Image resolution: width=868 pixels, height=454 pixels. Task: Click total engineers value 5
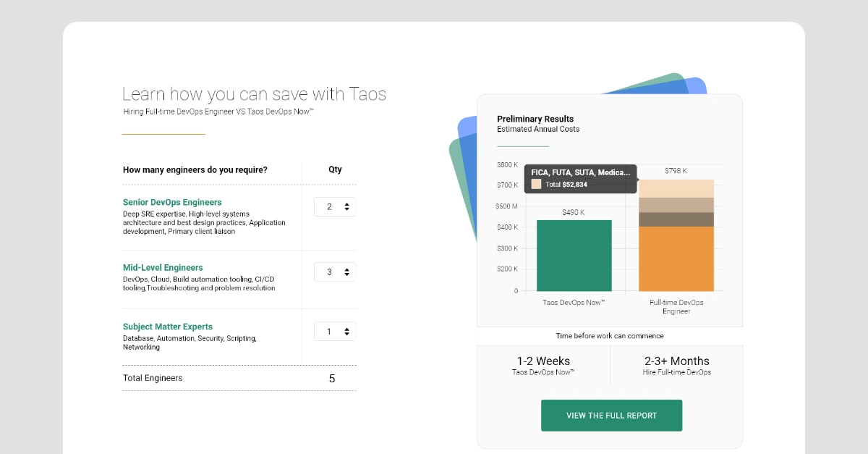point(332,378)
